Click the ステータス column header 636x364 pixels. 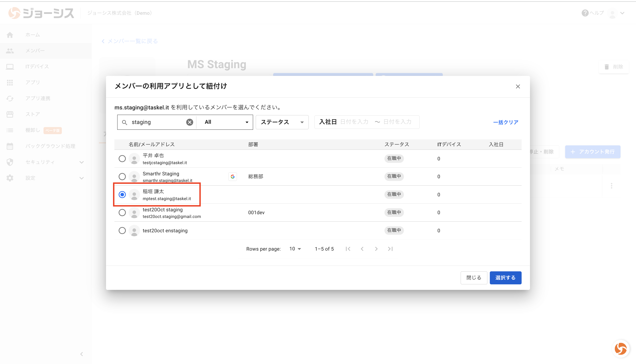coord(397,144)
